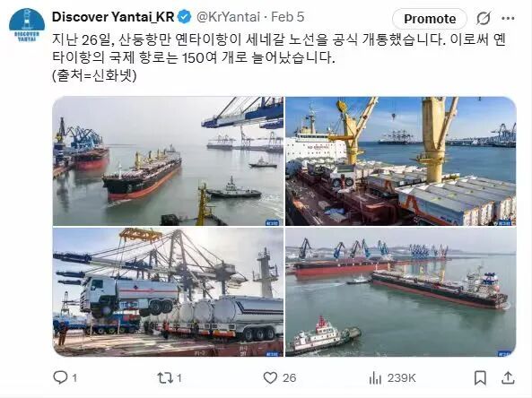This screenshot has width=532, height=398.
Task: Open Discover Yantai profile avatar
Action: 27,25
